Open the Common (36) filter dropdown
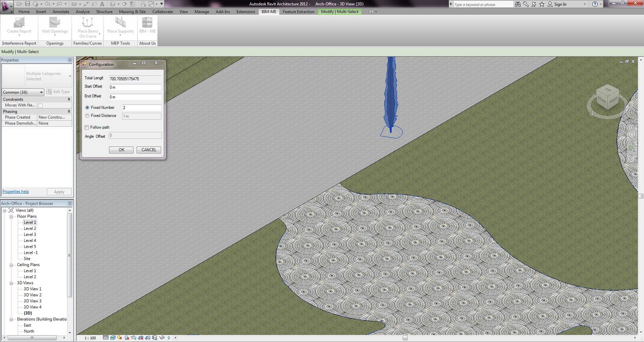 coord(23,92)
